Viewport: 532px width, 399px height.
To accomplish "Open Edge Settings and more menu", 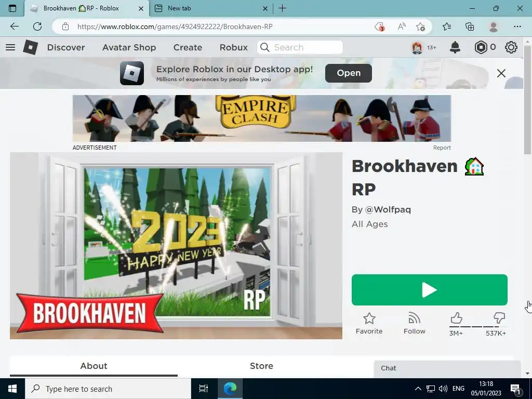I will 517,26.
